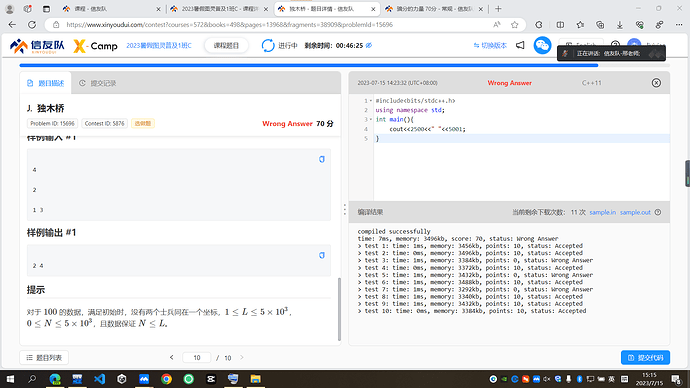This screenshot has width=690, height=388.
Task: Open the announcements megaphone icon
Action: (520, 45)
